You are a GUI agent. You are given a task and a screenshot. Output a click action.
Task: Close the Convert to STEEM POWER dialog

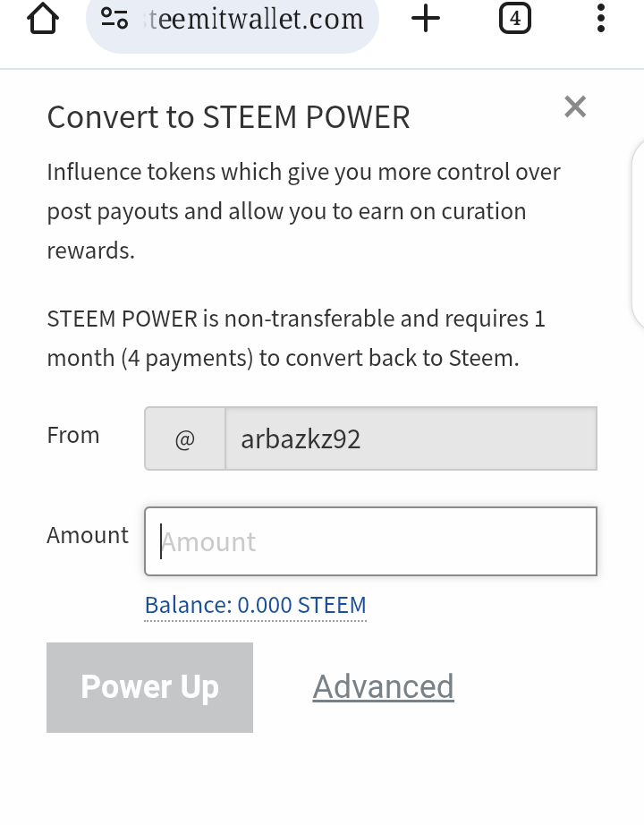coord(575,107)
